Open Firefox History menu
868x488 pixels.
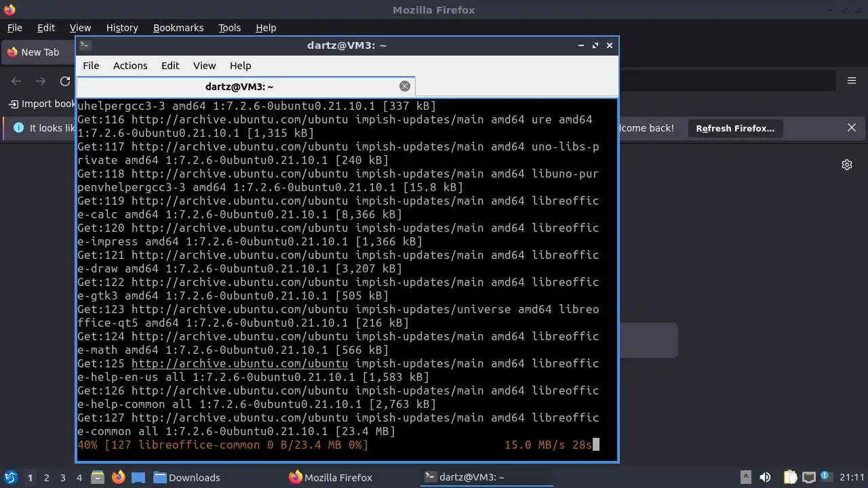122,28
